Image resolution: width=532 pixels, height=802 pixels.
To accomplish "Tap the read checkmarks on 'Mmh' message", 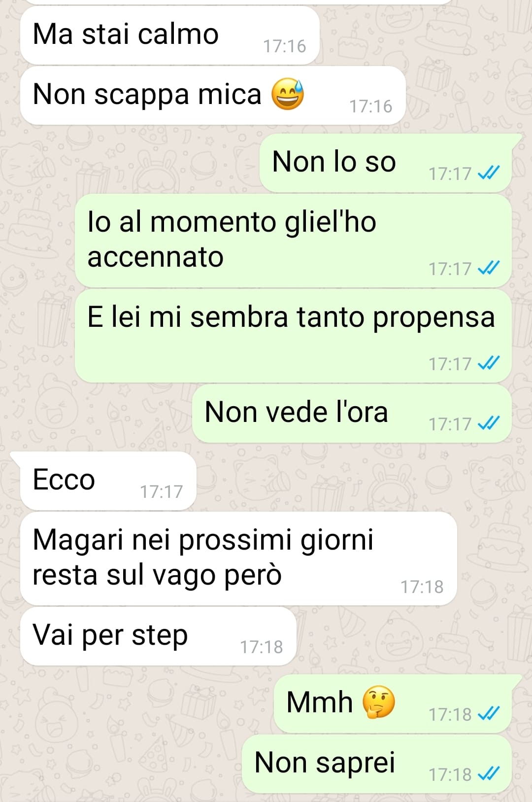I will click(x=489, y=713).
